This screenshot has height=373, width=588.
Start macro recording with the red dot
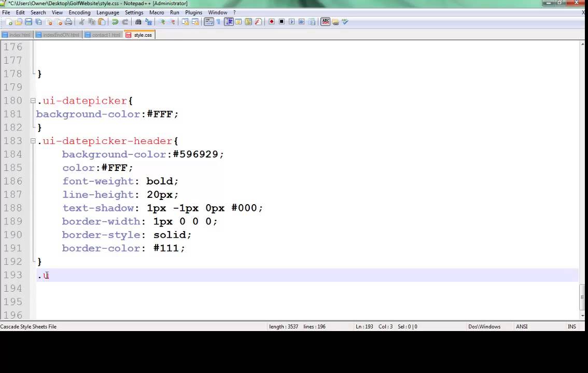tap(272, 22)
